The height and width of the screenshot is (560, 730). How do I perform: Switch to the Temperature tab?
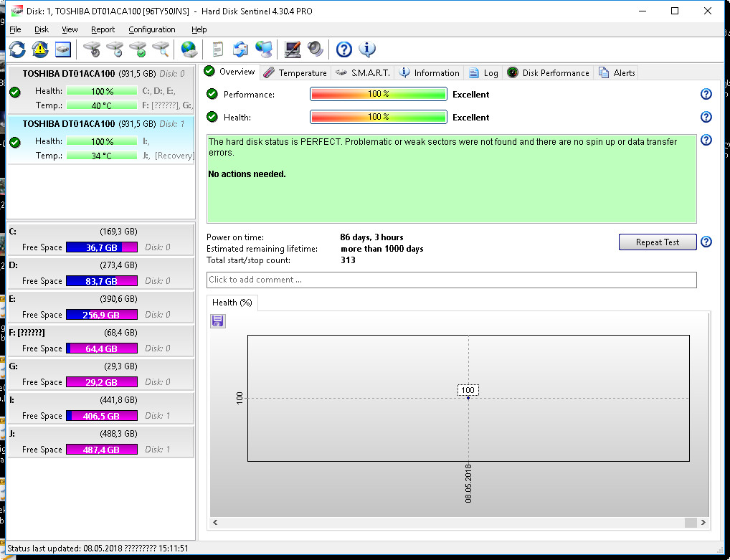point(295,72)
